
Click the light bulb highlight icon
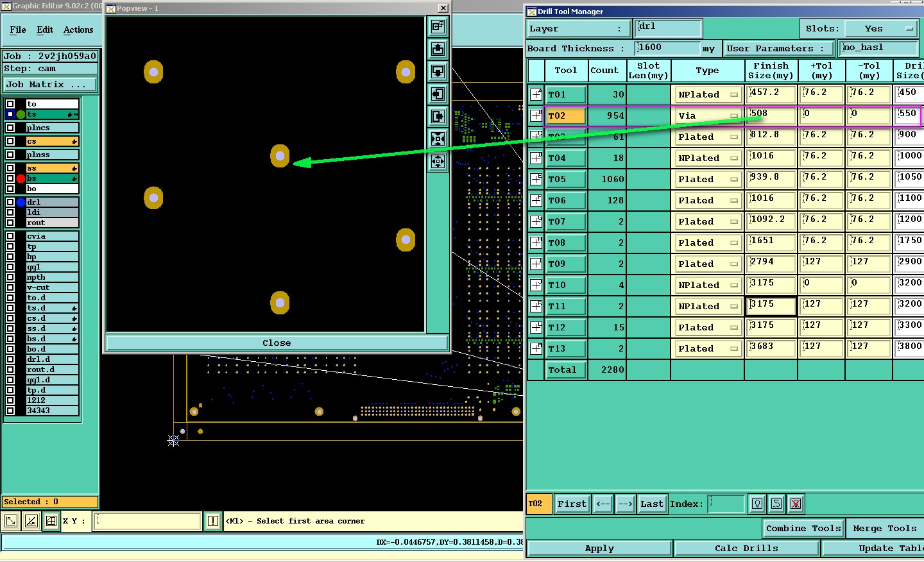pos(757,504)
